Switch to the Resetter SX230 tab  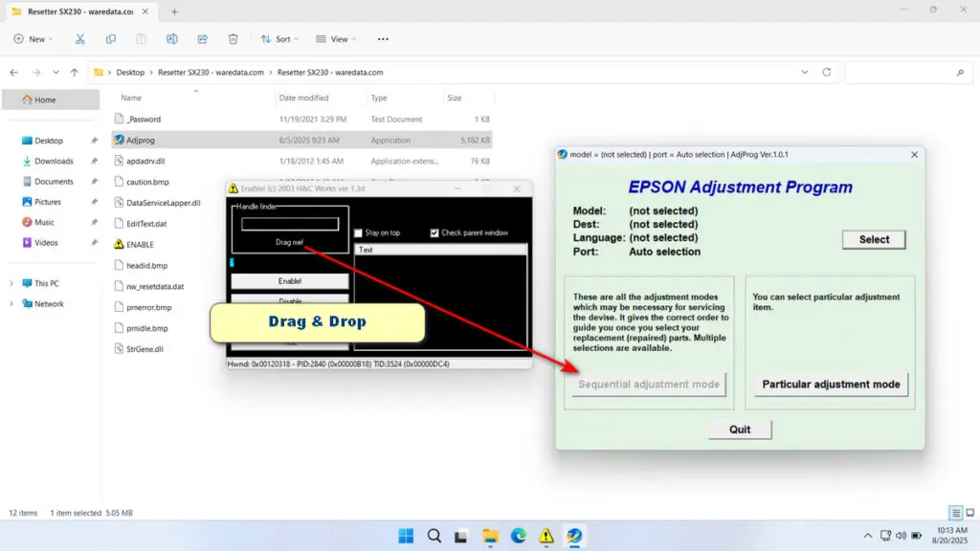click(81, 12)
